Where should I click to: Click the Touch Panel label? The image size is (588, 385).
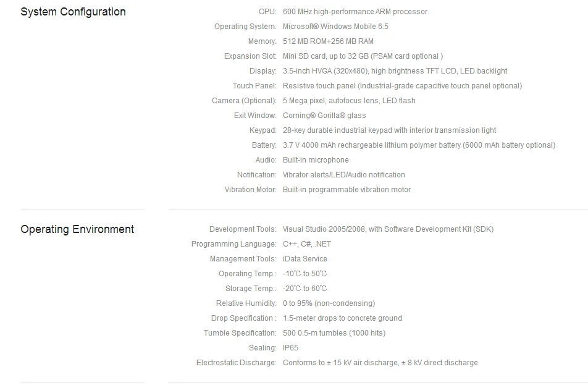coord(254,86)
